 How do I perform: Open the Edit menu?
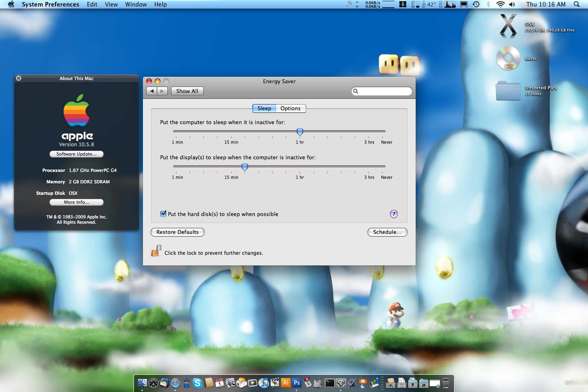point(92,4)
